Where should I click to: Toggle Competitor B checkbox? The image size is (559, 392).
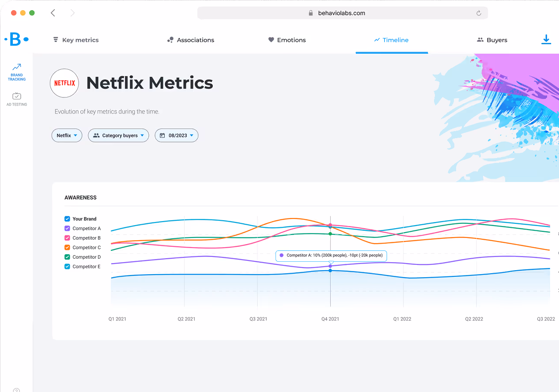(68, 238)
